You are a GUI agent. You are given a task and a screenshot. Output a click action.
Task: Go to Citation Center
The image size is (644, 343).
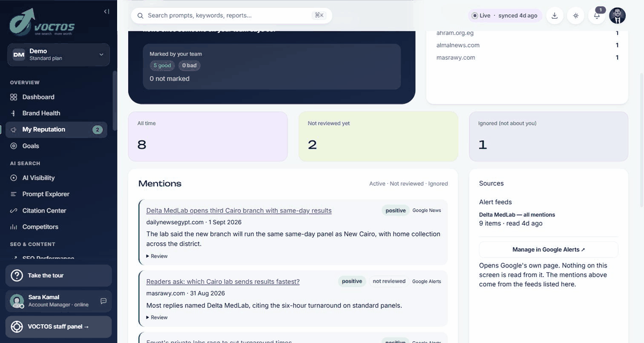coord(56,210)
